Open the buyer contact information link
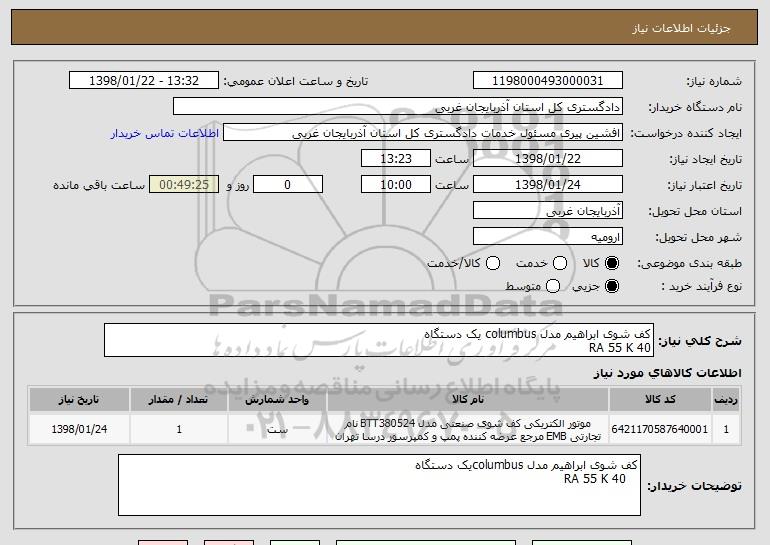The width and height of the screenshot is (770, 545). coord(165,133)
